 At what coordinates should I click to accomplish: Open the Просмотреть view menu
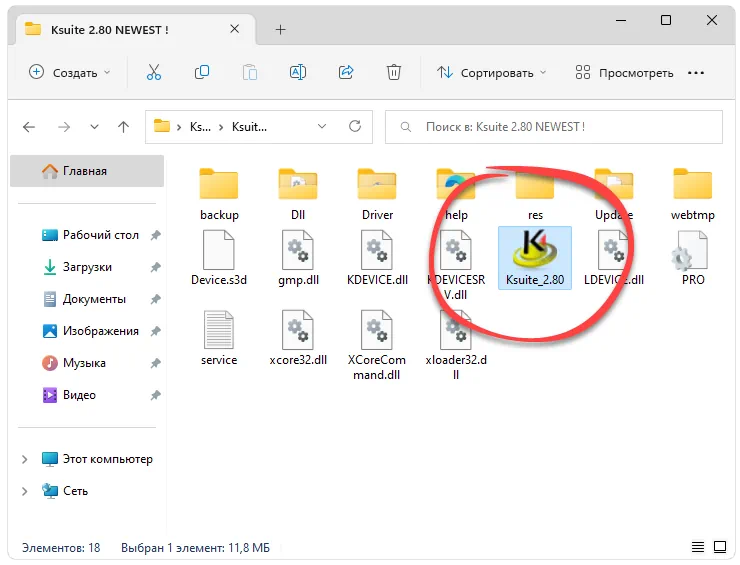click(x=624, y=73)
